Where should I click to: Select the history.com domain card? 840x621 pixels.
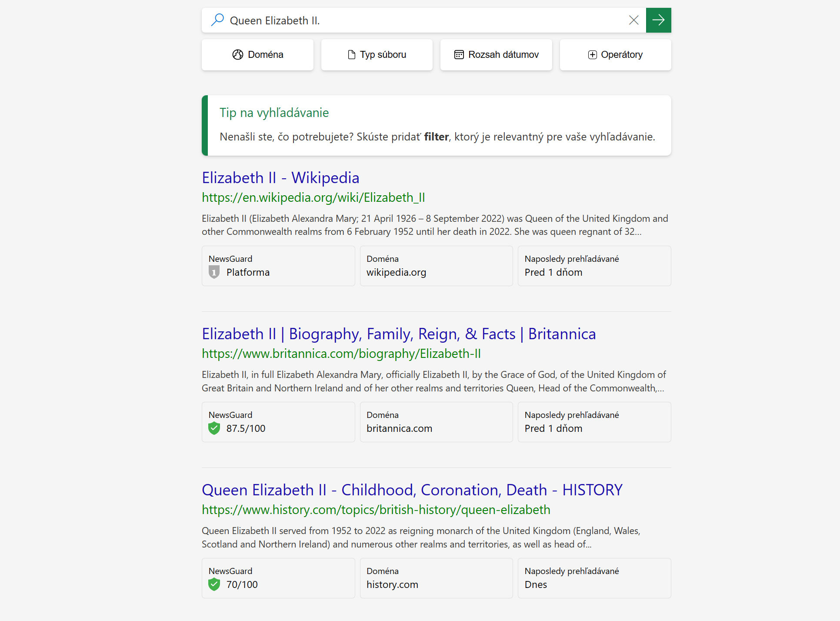point(437,578)
